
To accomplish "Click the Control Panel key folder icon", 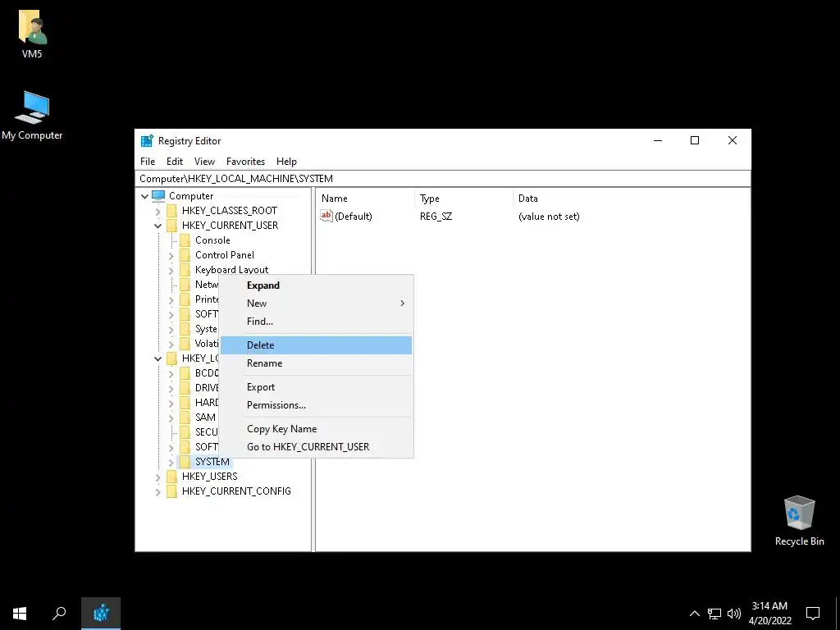I will [185, 255].
